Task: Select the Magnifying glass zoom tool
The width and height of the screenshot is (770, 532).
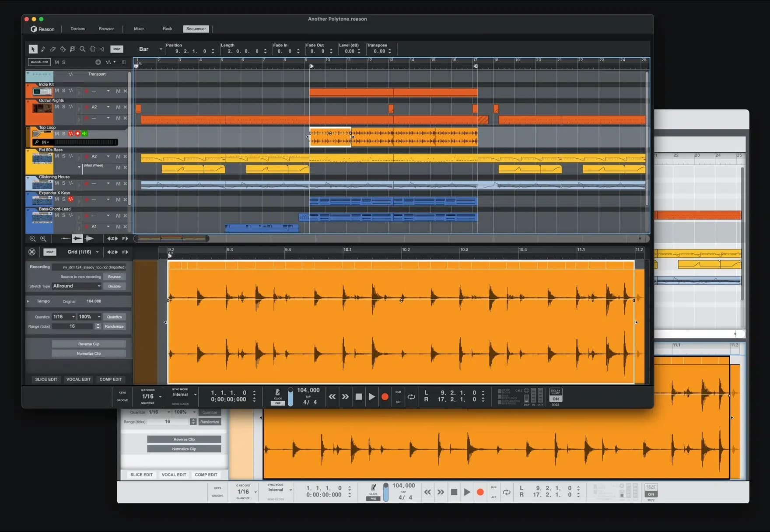Action: coord(82,49)
